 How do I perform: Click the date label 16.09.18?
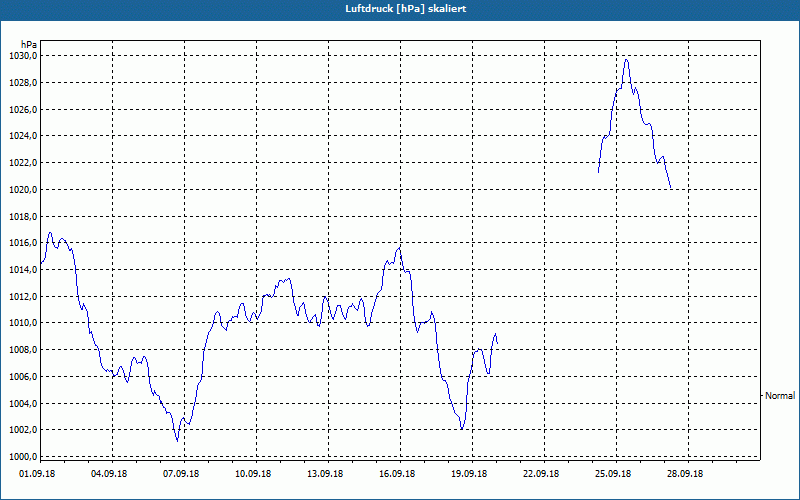[x=397, y=474]
